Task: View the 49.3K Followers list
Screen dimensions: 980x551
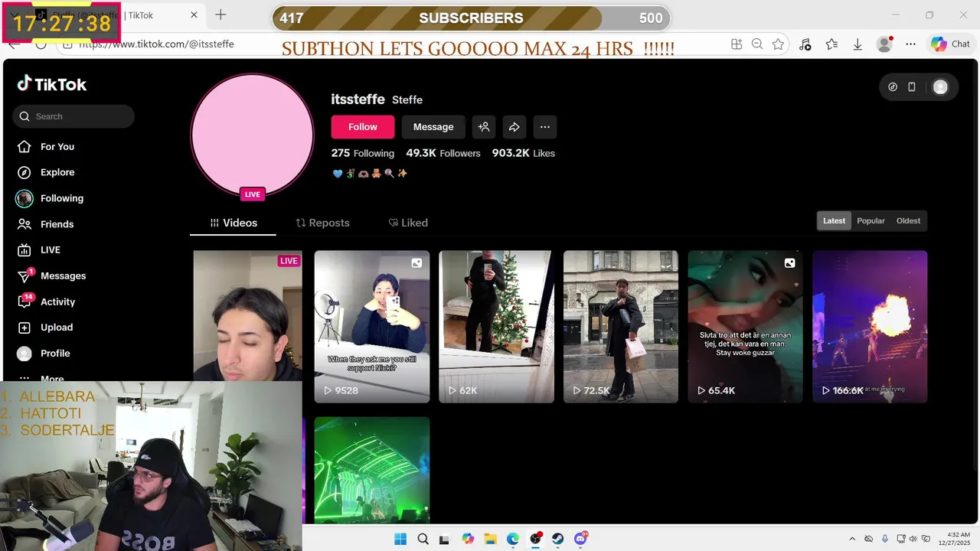Action: 443,153
